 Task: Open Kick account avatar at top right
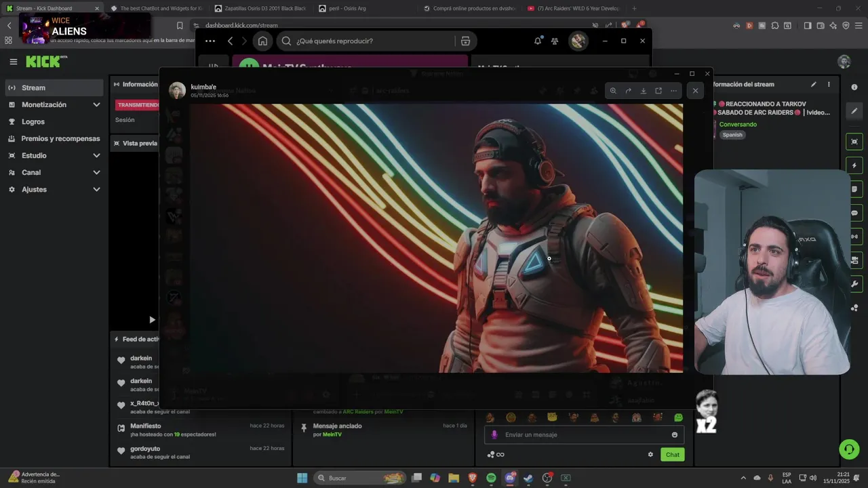844,62
